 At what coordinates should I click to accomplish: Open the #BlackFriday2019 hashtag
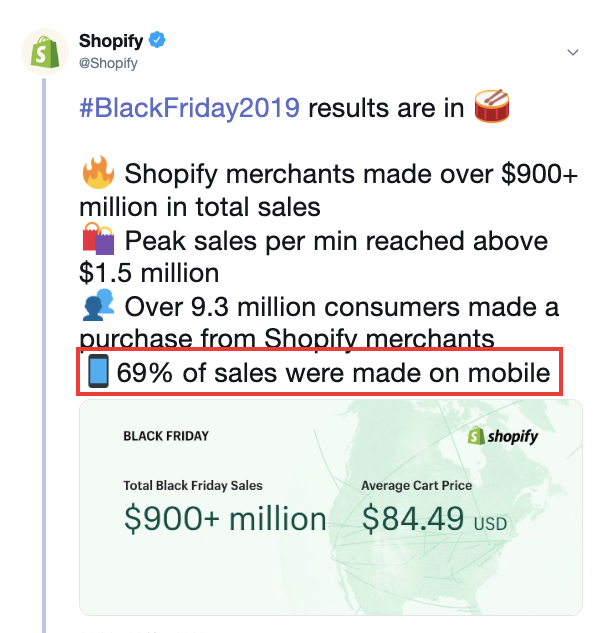pyautogui.click(x=189, y=108)
